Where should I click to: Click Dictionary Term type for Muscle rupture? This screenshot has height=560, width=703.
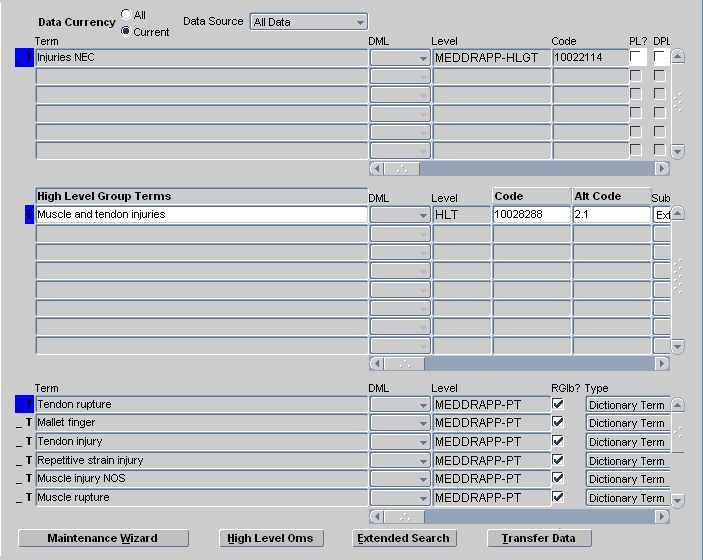pos(628,498)
